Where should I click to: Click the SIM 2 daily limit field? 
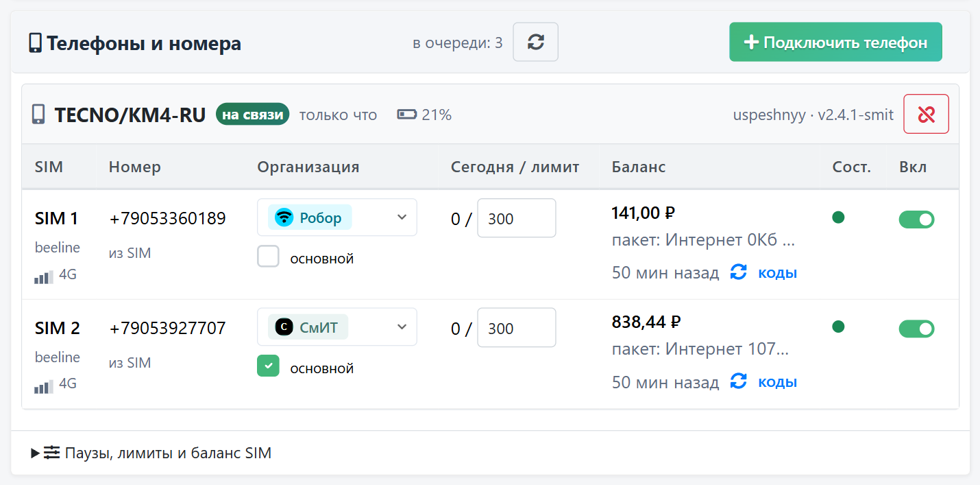(517, 328)
